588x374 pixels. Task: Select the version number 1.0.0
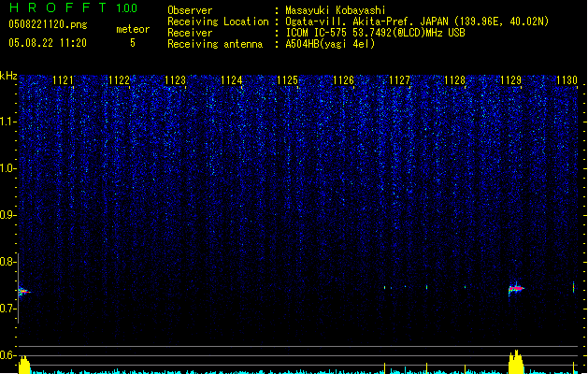tap(127, 8)
